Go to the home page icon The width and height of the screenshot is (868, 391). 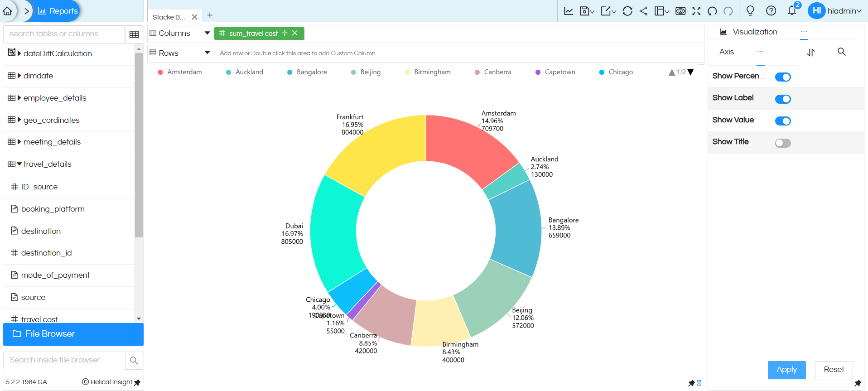click(x=7, y=11)
